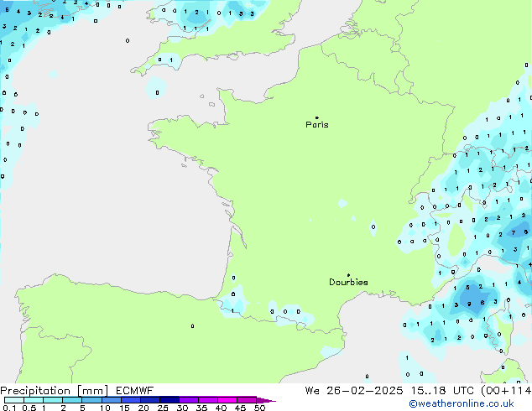Select the 5–10 mm legend swatch
532x411 pixels.
click(x=91, y=400)
